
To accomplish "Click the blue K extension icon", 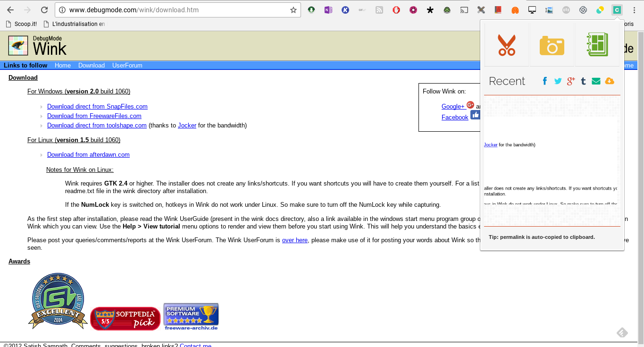I will 345,10.
